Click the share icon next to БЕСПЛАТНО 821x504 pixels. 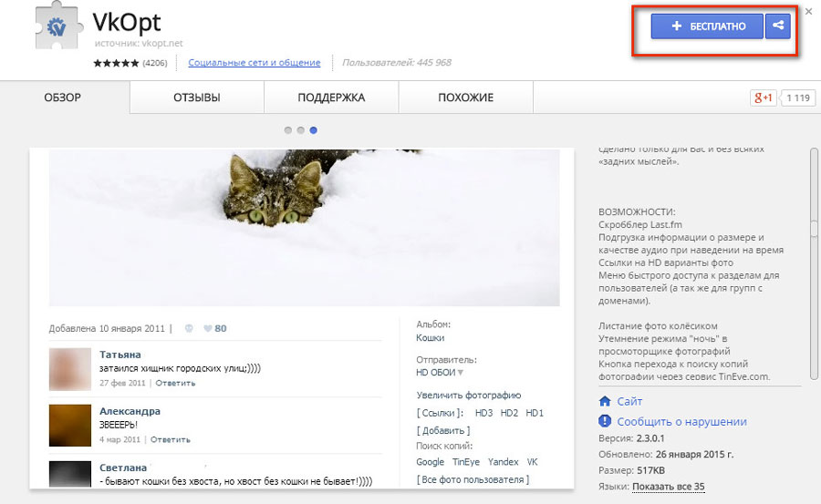[777, 26]
